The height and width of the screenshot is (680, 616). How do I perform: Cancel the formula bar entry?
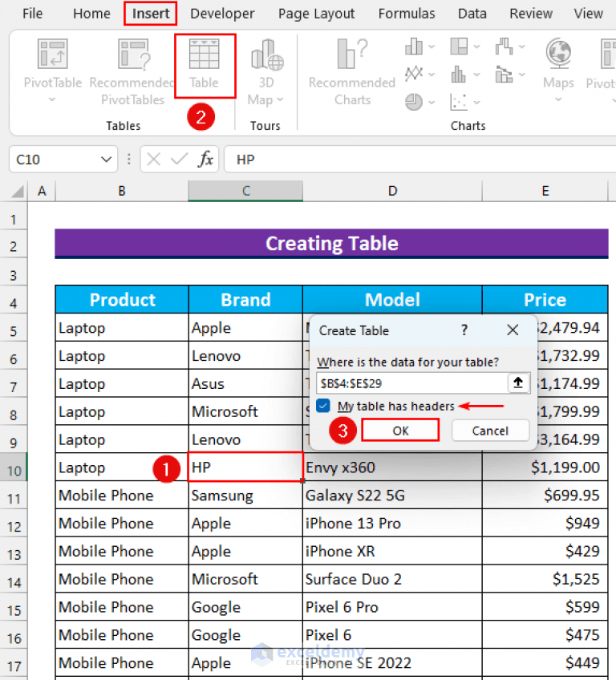click(x=153, y=159)
